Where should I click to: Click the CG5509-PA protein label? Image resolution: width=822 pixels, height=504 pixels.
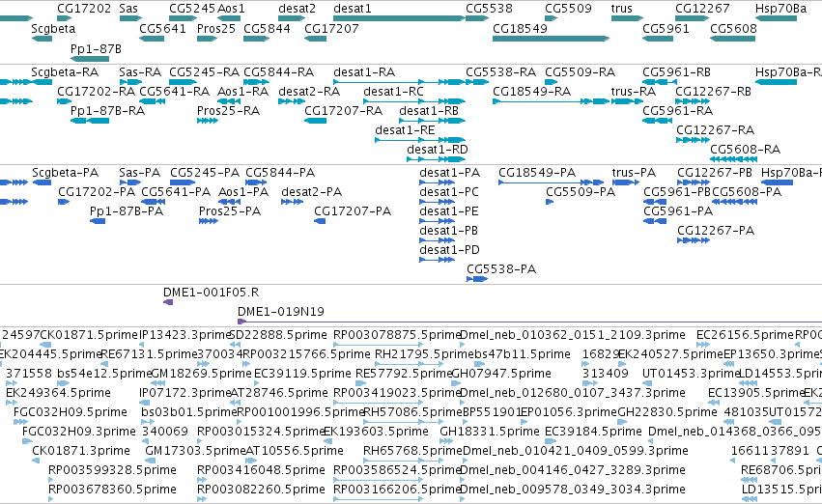pyautogui.click(x=581, y=192)
